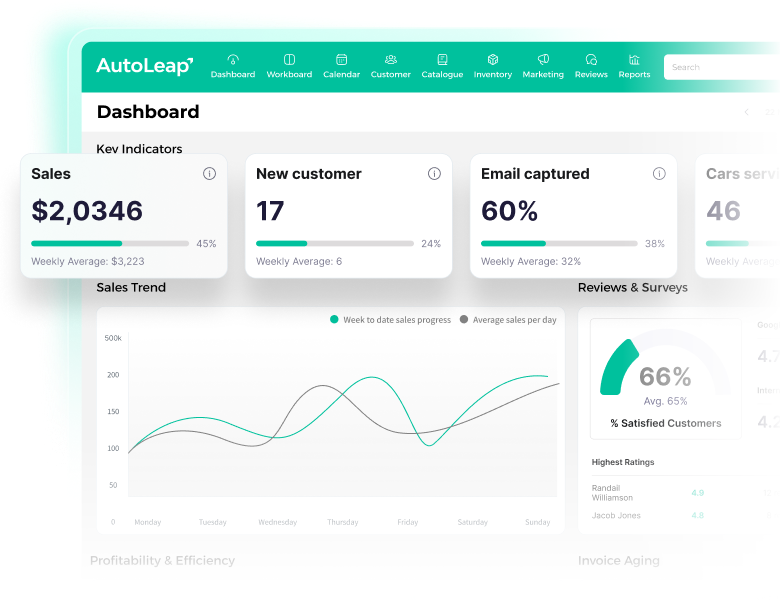Click the info icon on New customer card
Viewport: 780px width, 600px height.
[x=434, y=174]
